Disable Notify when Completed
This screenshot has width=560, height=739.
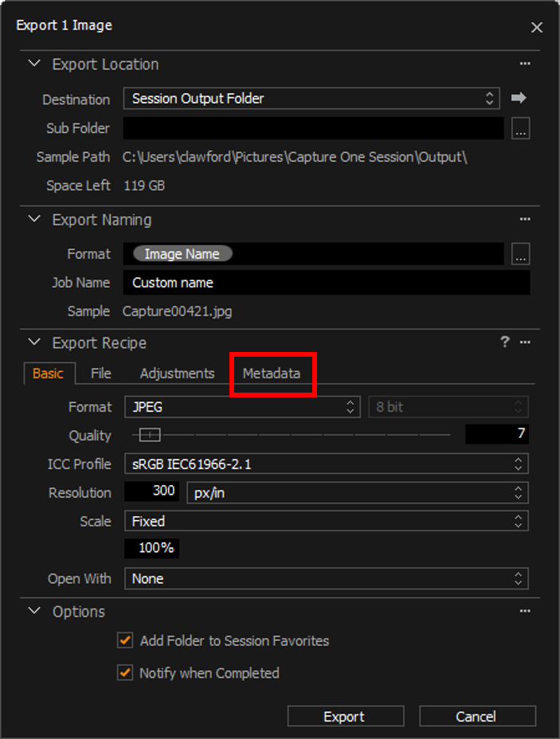(125, 673)
